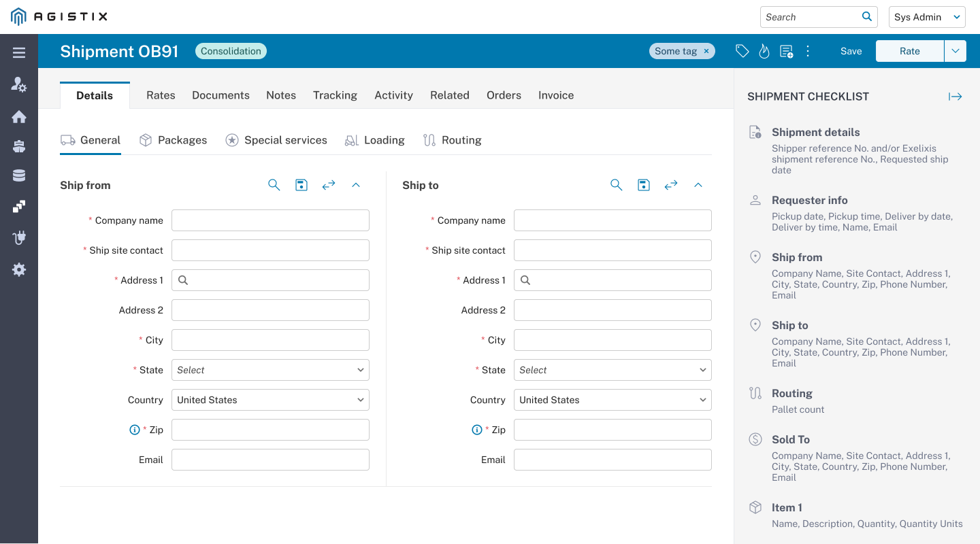Open the hamburger menu in sidebar
This screenshot has height=544, width=980.
(x=19, y=52)
